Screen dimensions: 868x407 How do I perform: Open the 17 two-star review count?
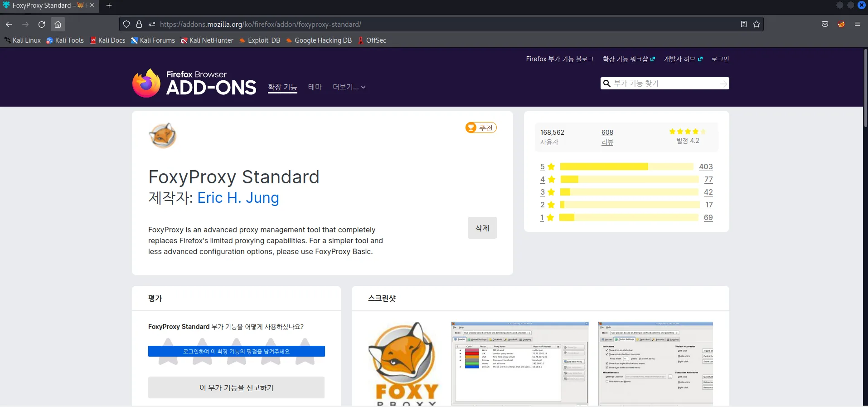tap(709, 205)
